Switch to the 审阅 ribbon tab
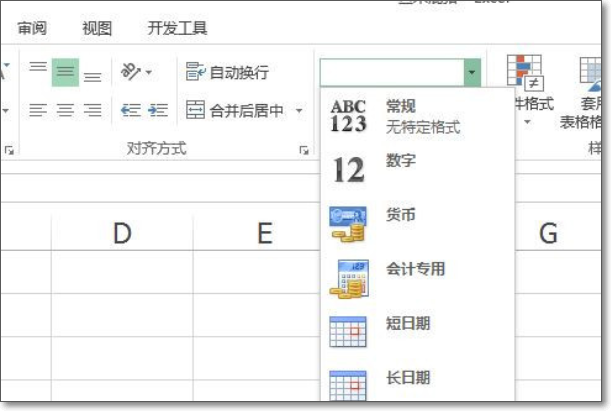The height and width of the screenshot is (411, 611). pyautogui.click(x=32, y=28)
